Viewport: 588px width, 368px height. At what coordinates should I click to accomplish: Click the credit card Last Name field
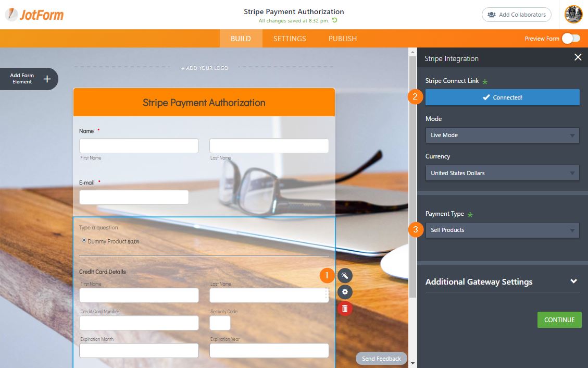tap(269, 295)
